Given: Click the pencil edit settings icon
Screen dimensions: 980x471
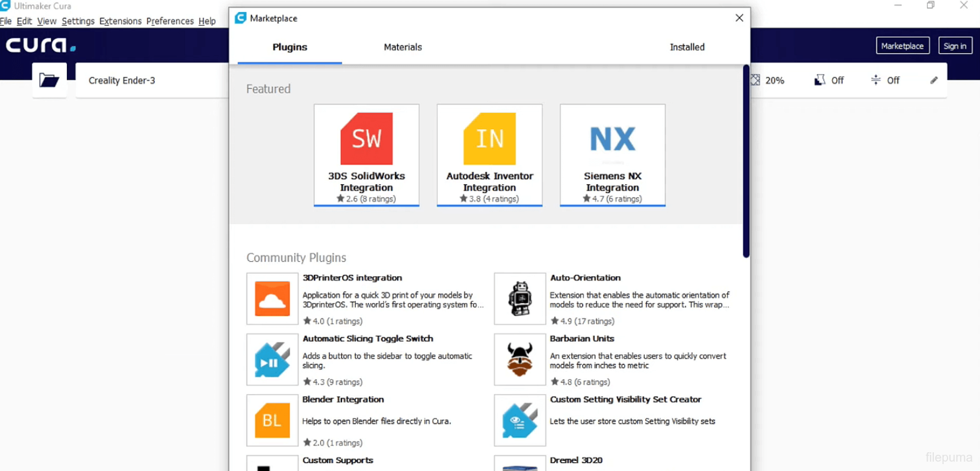Looking at the screenshot, I should 934,80.
